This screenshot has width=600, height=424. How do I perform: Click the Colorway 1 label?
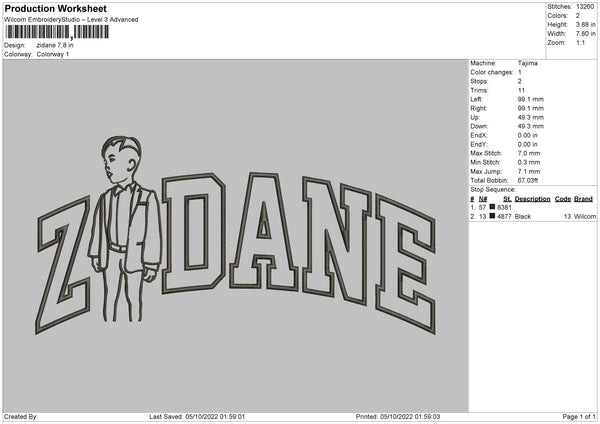pyautogui.click(x=52, y=54)
